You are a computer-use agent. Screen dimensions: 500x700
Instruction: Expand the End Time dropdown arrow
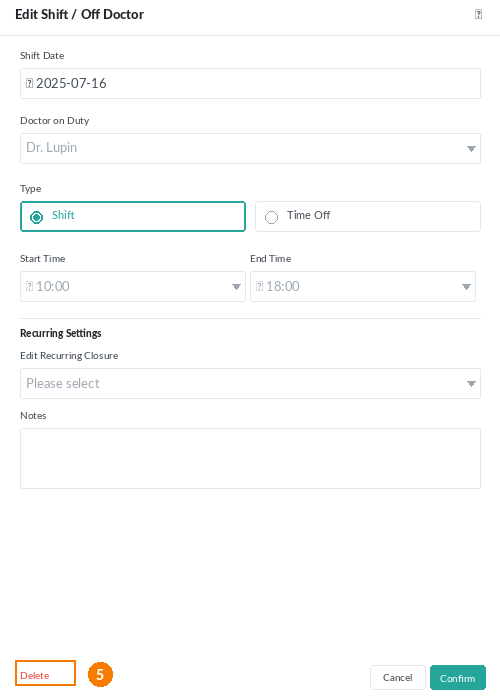pyautogui.click(x=466, y=287)
